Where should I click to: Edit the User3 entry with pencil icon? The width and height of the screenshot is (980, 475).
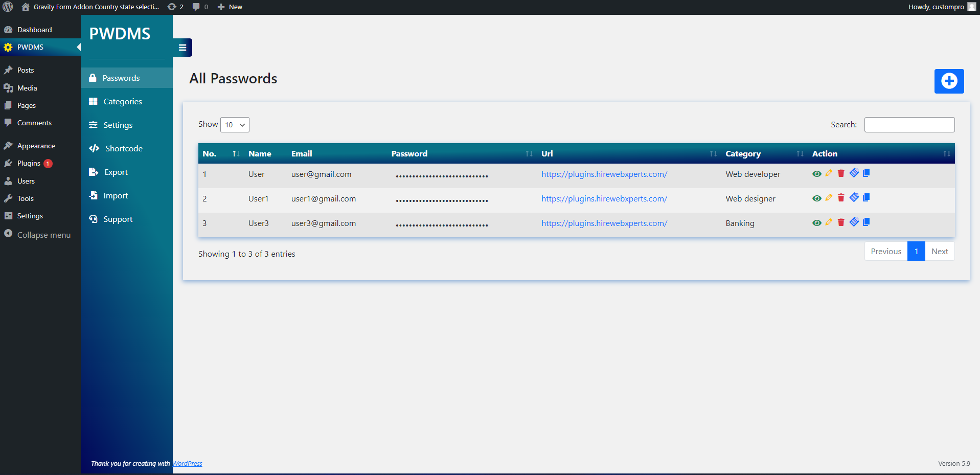(x=829, y=222)
